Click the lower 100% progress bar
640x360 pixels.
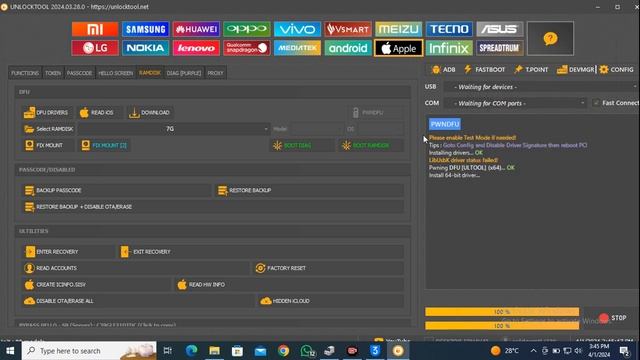(x=502, y=326)
